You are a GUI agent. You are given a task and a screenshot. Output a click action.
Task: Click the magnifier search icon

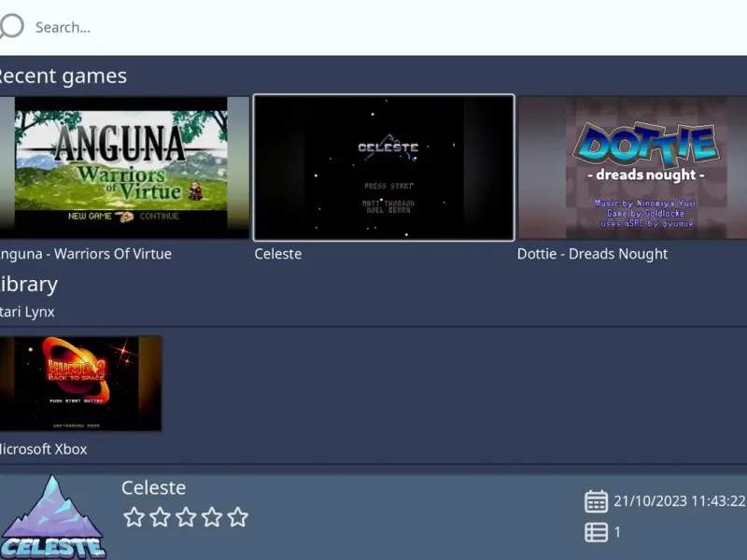[x=11, y=26]
